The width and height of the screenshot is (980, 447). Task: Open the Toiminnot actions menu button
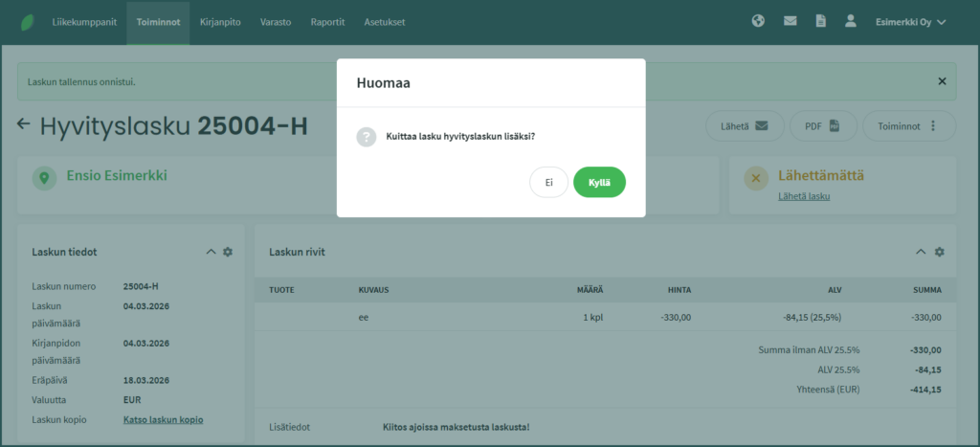tap(908, 125)
